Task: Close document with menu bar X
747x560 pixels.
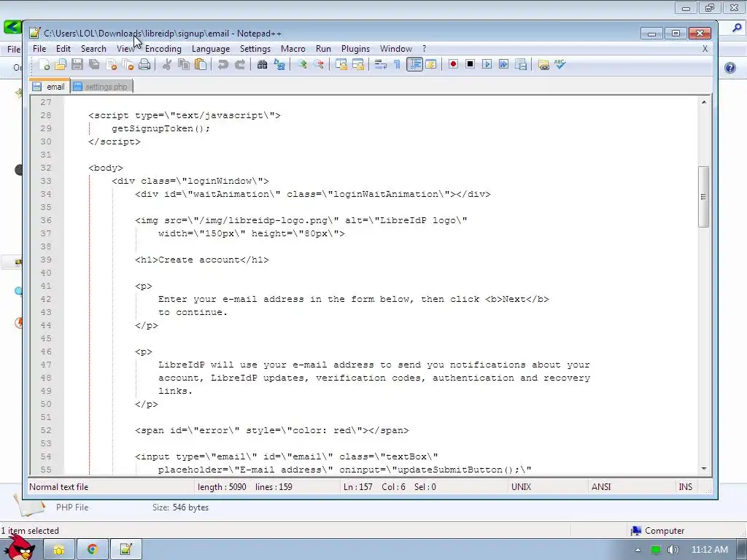Action: (705, 49)
